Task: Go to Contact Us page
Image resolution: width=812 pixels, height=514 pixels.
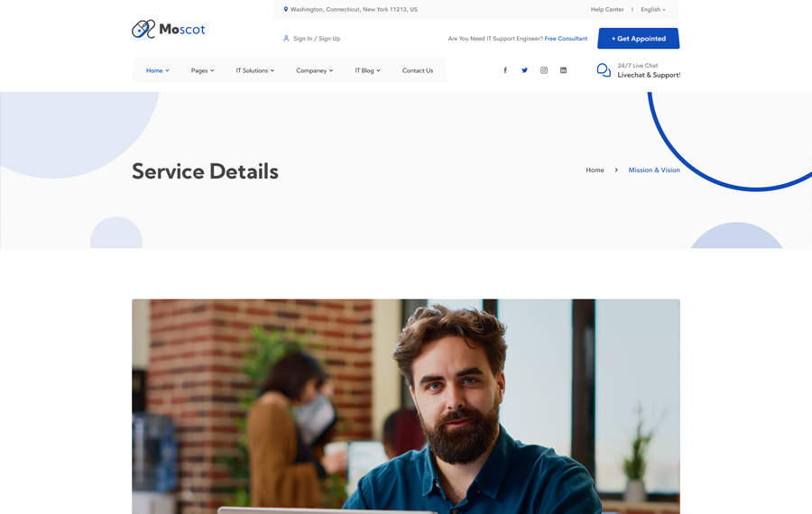Action: pyautogui.click(x=418, y=70)
